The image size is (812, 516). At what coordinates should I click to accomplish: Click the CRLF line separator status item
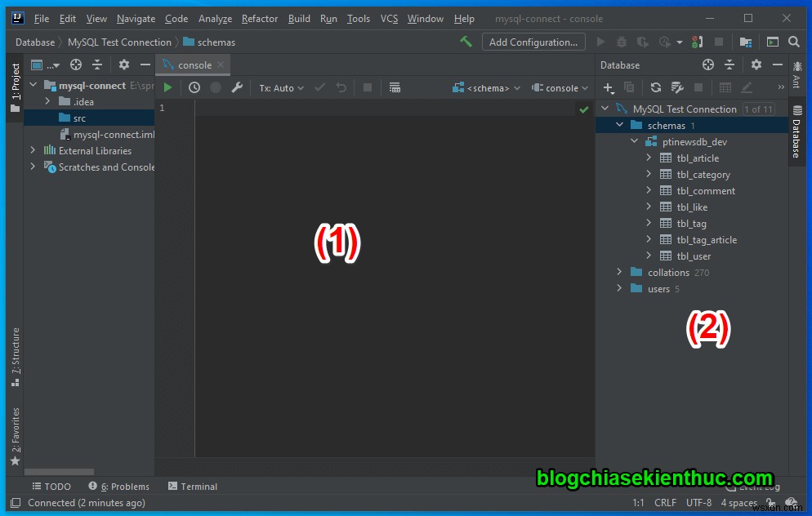coord(665,503)
